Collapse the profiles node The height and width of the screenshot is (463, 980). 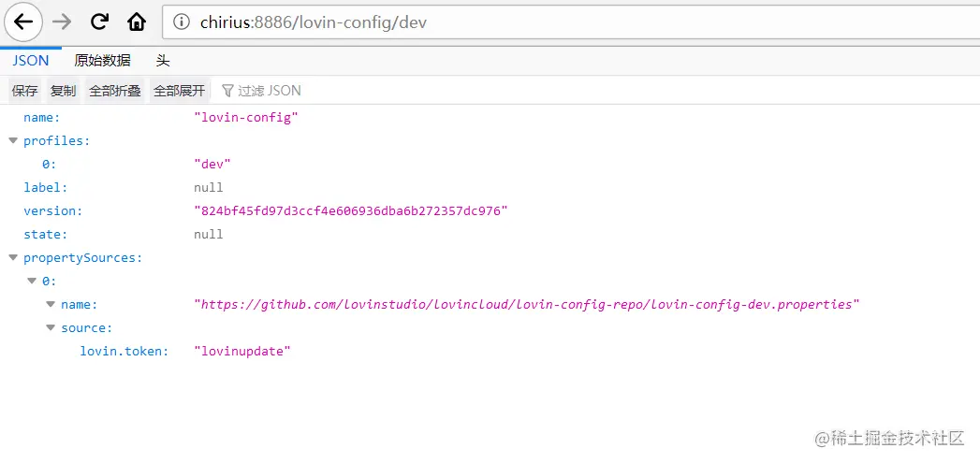(13, 140)
